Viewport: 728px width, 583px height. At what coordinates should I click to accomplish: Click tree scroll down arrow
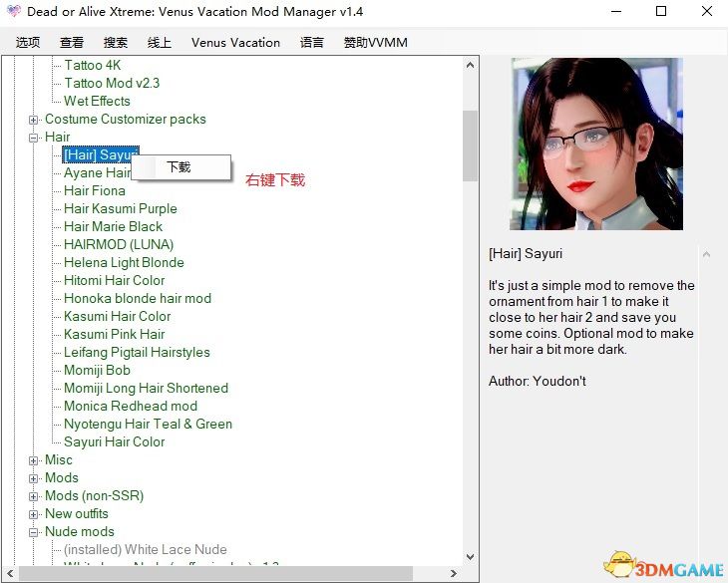click(470, 557)
